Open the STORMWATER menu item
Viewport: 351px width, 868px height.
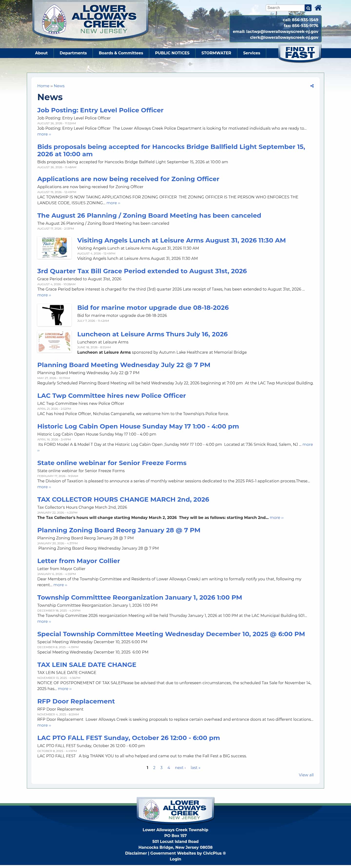(216, 53)
